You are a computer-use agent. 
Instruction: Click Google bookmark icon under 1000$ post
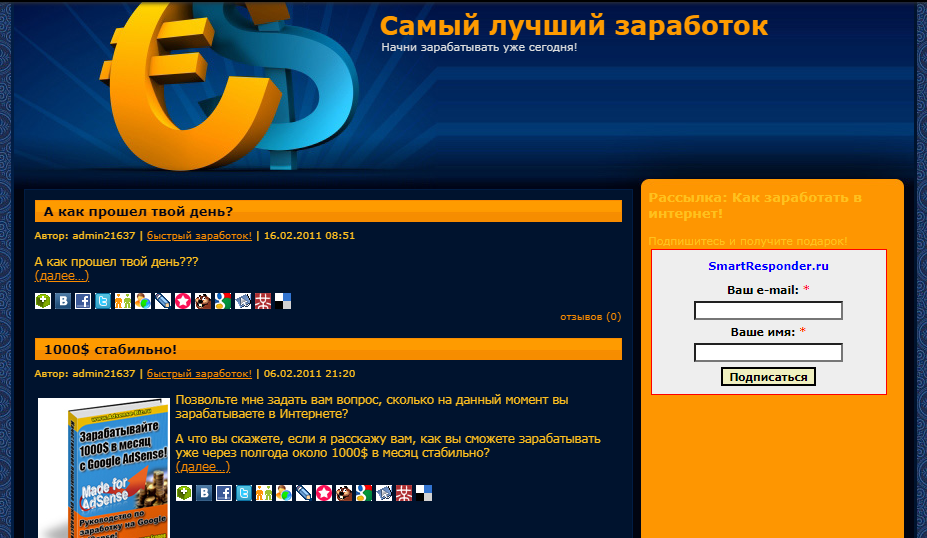point(364,493)
